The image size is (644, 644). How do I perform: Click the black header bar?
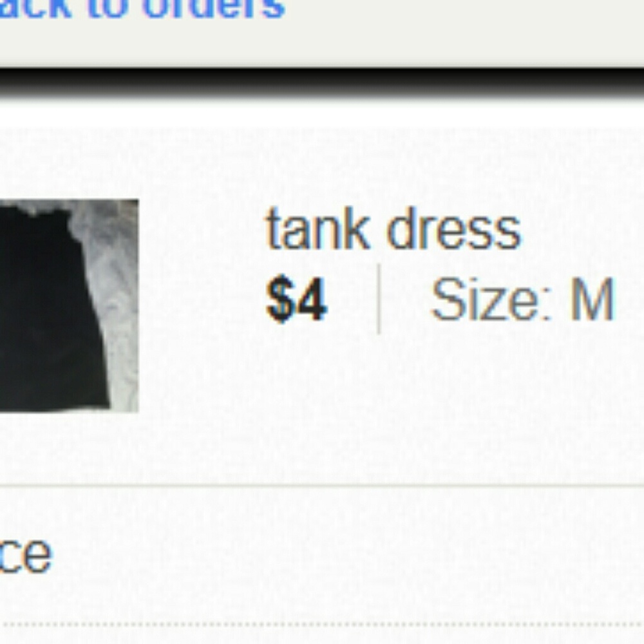[322, 83]
